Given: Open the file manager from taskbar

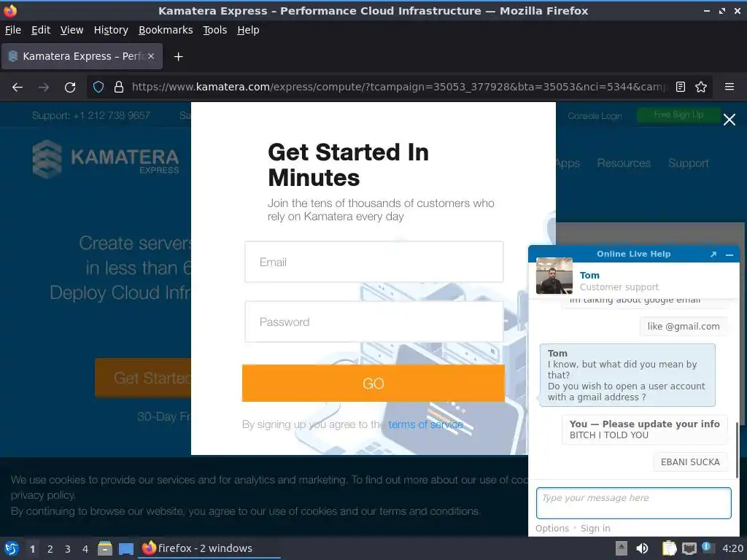Looking at the screenshot, I should [x=105, y=548].
